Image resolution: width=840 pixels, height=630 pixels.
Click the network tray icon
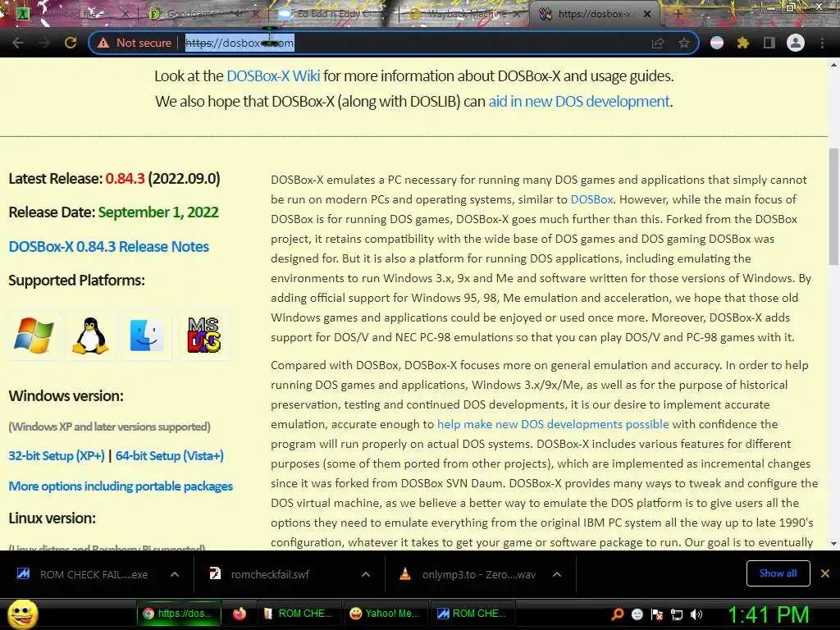[677, 614]
